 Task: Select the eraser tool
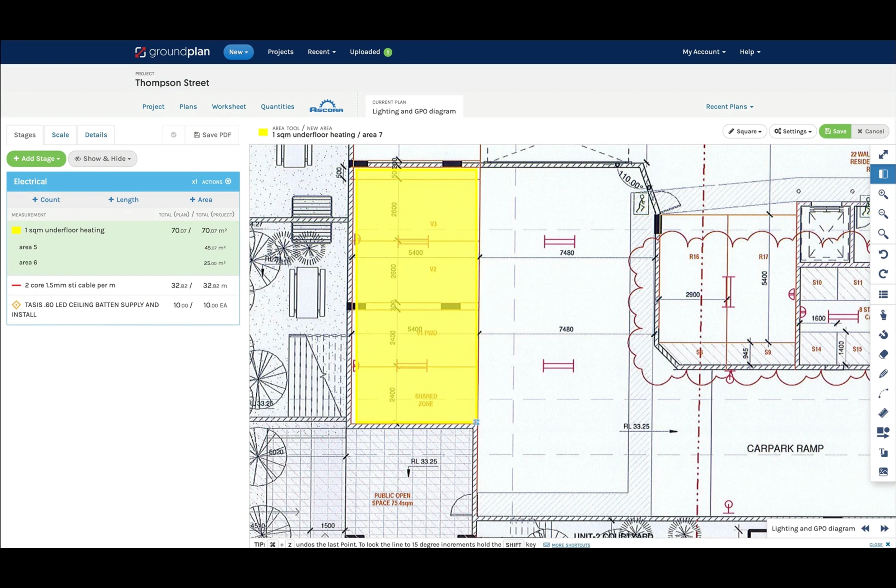(883, 354)
